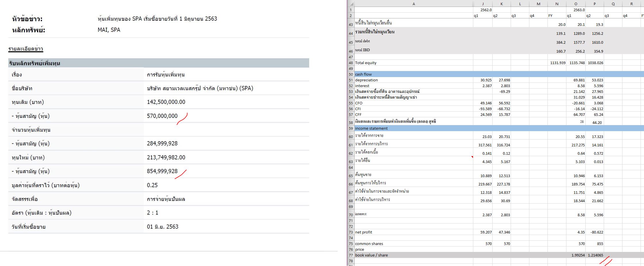Select row 50 header

coord(351,74)
